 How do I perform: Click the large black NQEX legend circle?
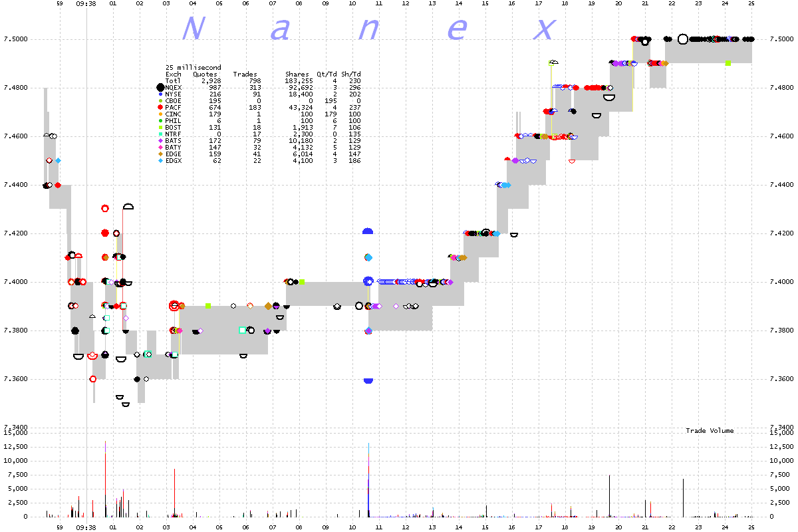160,87
